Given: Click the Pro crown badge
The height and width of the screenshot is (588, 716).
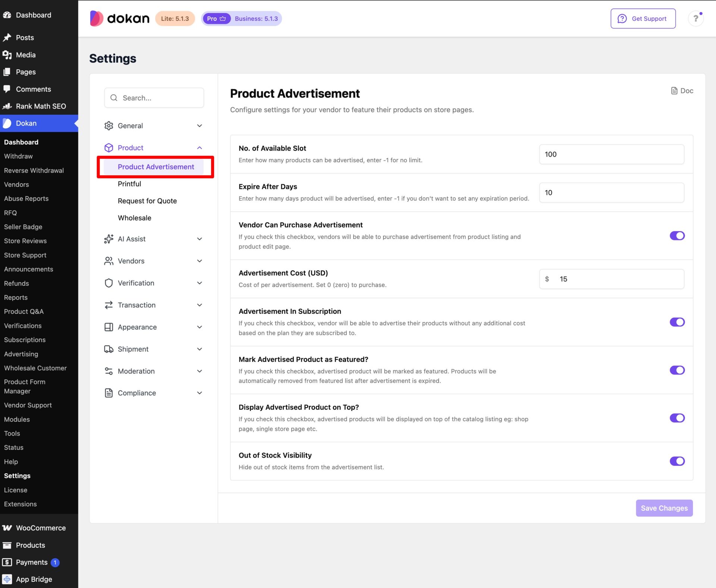Looking at the screenshot, I should (x=216, y=19).
